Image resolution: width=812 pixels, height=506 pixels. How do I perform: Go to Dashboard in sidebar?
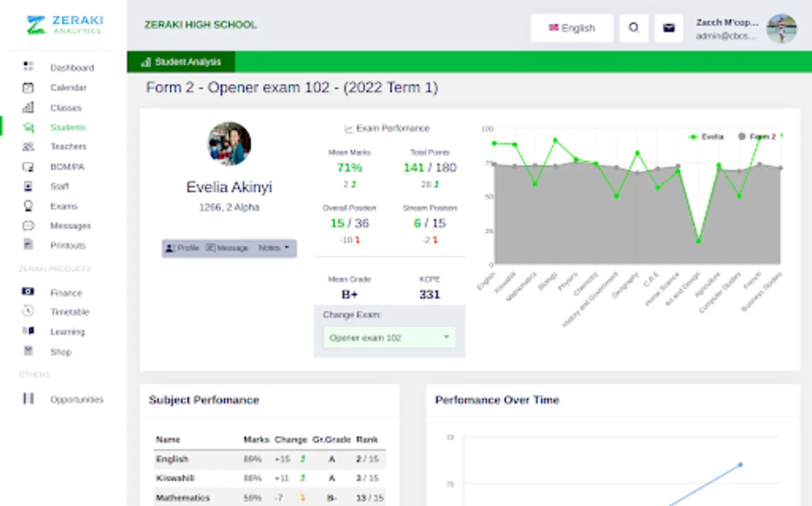[x=72, y=67]
